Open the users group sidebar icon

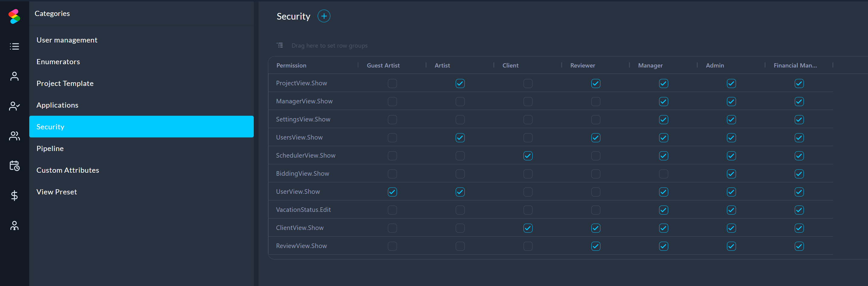click(x=14, y=136)
